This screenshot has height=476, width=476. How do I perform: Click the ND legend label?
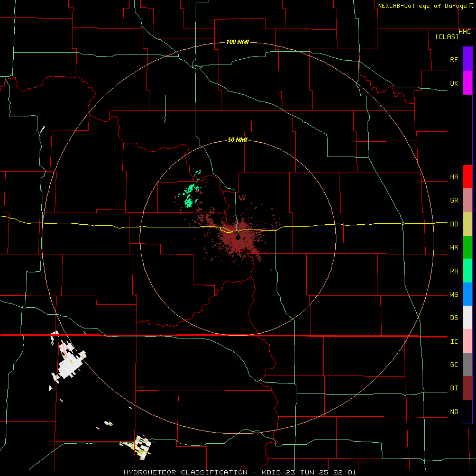pyautogui.click(x=454, y=412)
